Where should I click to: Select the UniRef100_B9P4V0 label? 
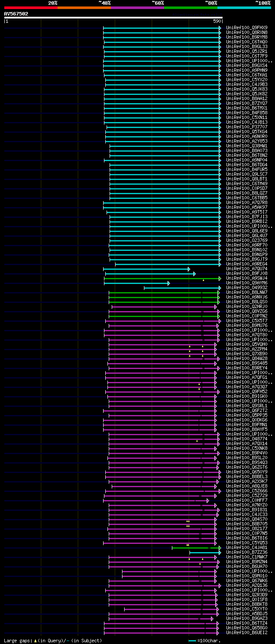click(x=247, y=453)
